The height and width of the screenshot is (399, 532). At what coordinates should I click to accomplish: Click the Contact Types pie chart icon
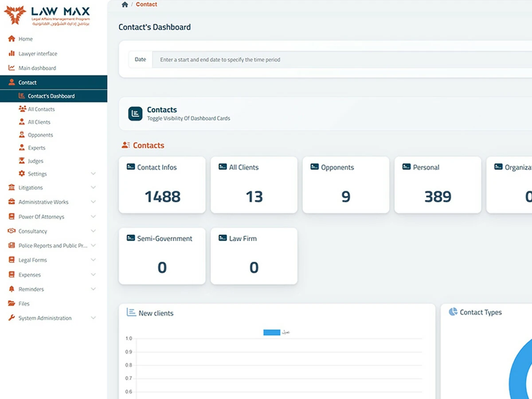tap(453, 312)
